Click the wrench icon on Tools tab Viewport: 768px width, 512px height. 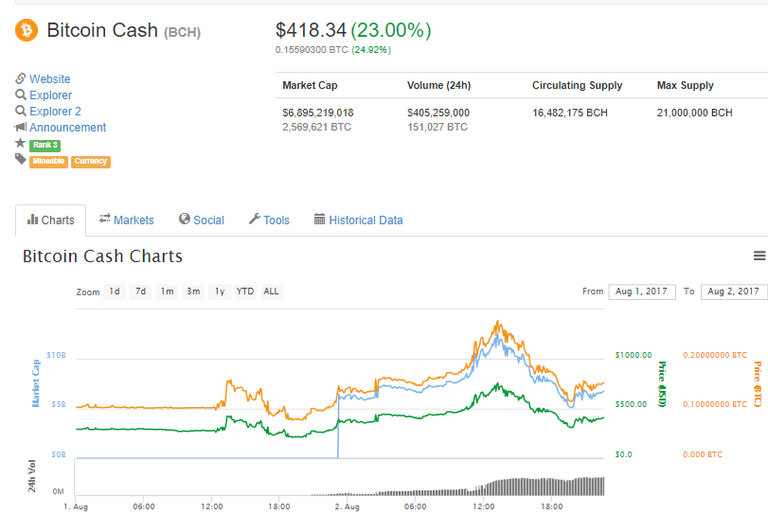(254, 219)
